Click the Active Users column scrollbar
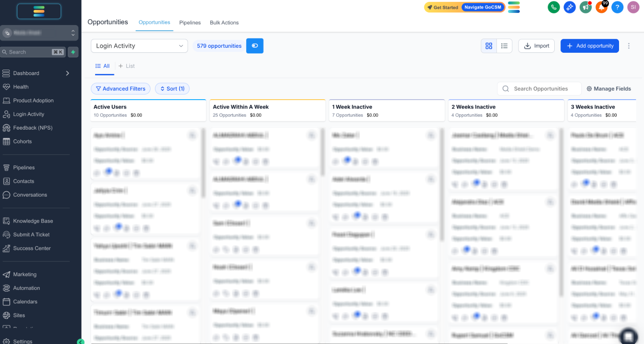 click(x=204, y=163)
